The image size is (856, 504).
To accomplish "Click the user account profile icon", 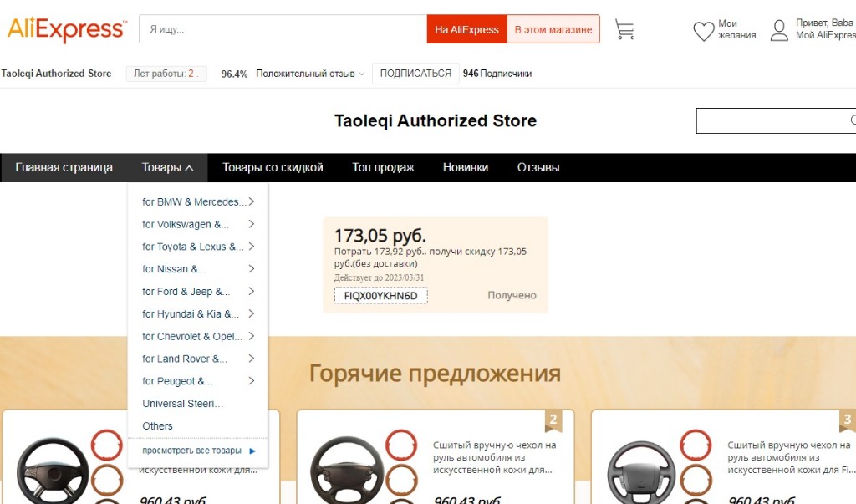I will (x=779, y=31).
